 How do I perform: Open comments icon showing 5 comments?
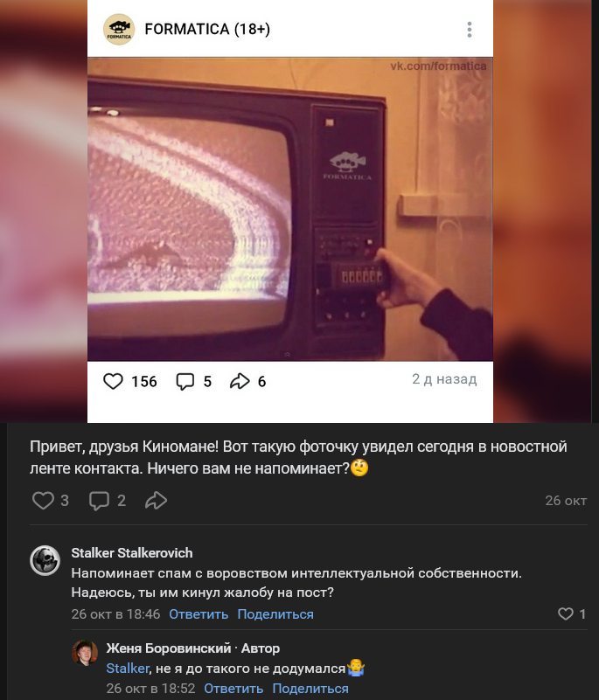coord(185,382)
